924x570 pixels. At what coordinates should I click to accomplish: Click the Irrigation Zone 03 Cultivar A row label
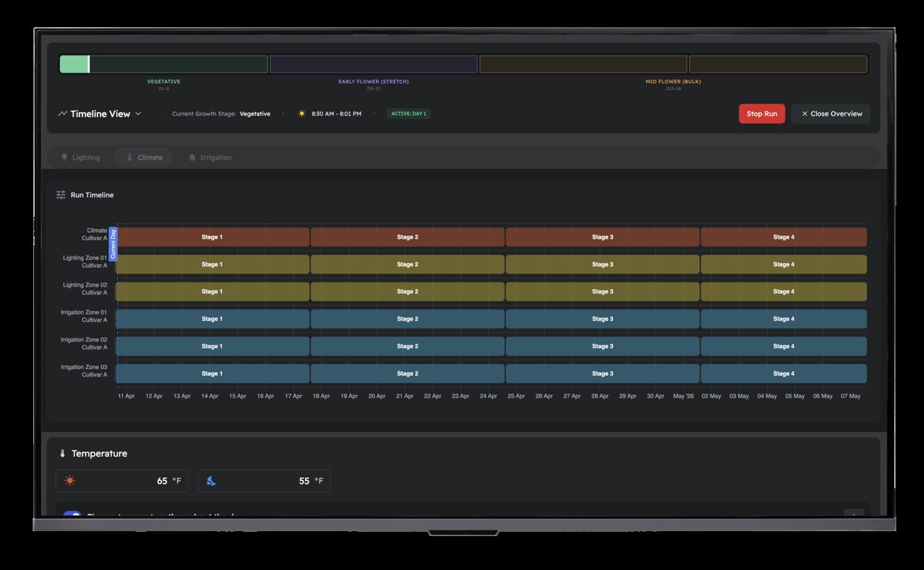pos(84,371)
